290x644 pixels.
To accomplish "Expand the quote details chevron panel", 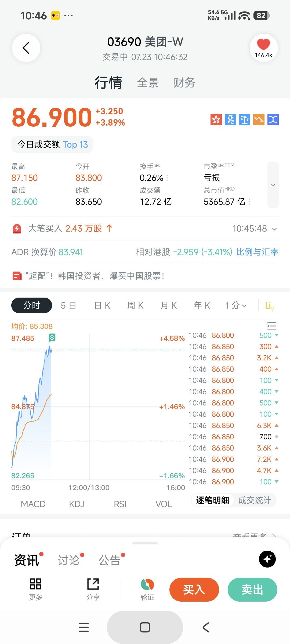I will coord(273,185).
